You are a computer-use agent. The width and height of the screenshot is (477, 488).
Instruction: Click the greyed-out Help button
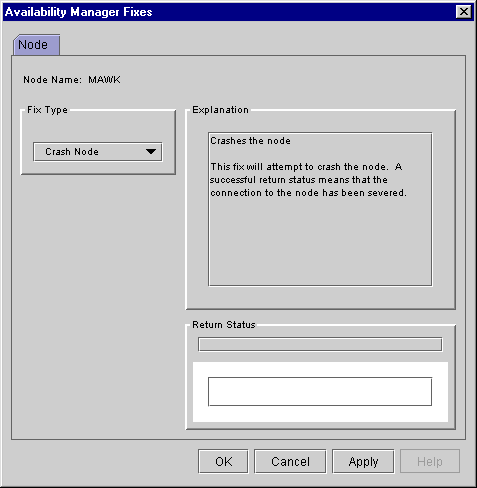tap(430, 461)
